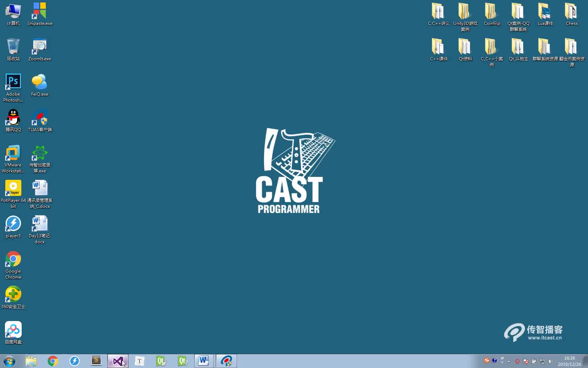Open the clock showing 16:36
Image resolution: width=588 pixels, height=368 pixels.
click(569, 361)
